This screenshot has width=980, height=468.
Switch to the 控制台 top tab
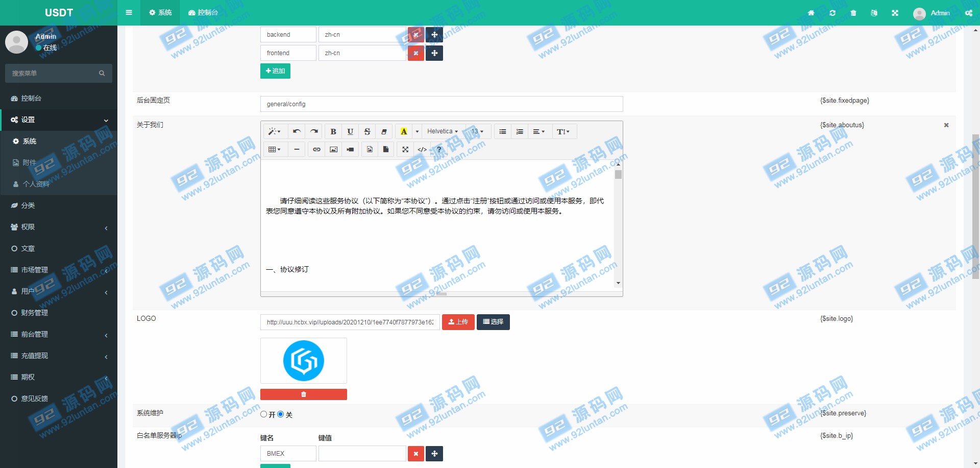click(x=203, y=13)
